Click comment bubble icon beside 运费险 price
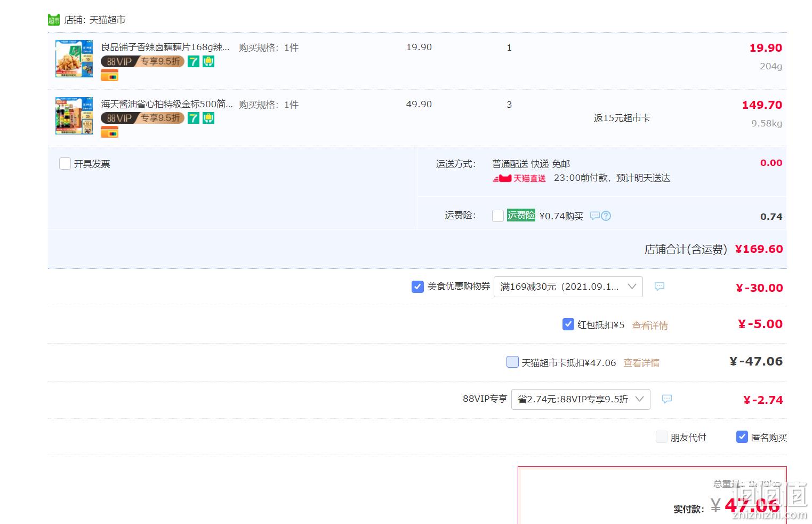This screenshot has width=812, height=524. click(x=595, y=216)
